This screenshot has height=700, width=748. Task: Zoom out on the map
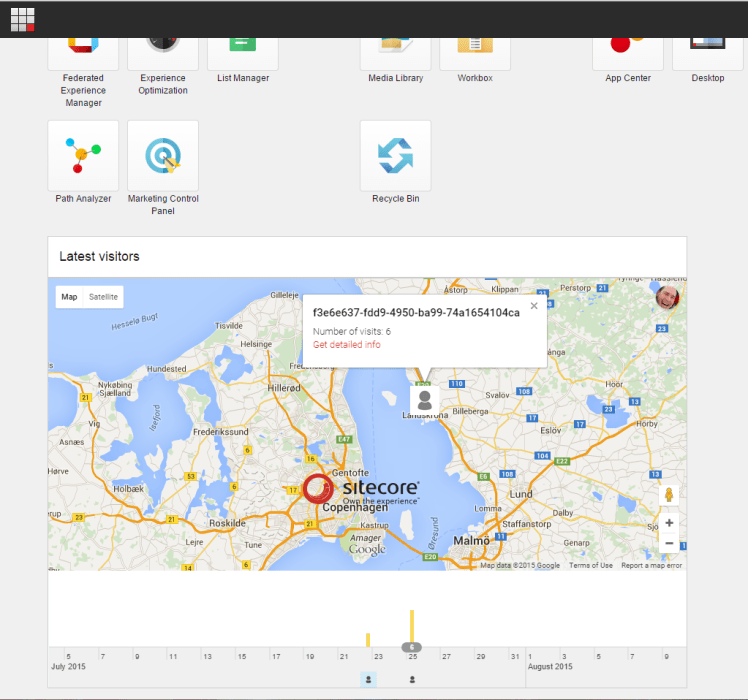669,543
